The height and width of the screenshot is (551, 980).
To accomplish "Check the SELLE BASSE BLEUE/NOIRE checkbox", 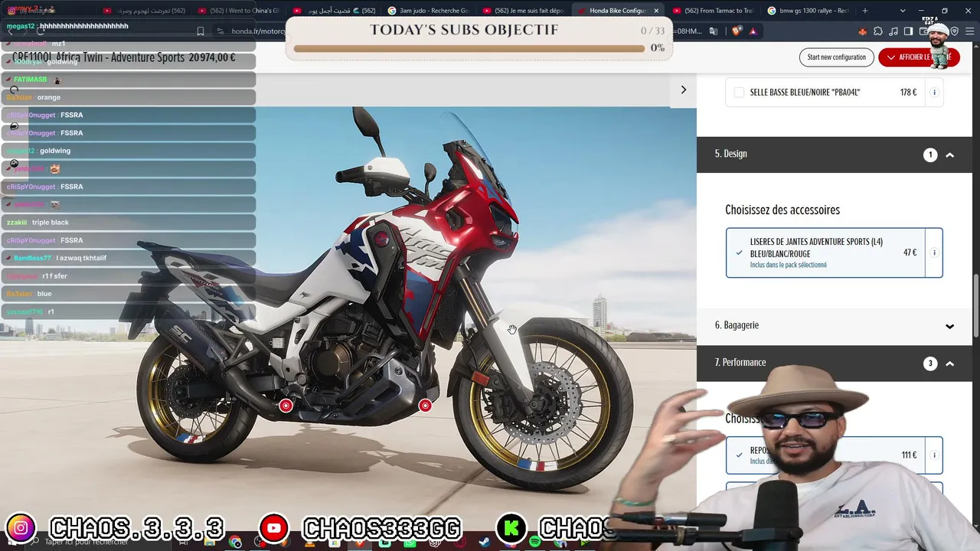I will (739, 93).
